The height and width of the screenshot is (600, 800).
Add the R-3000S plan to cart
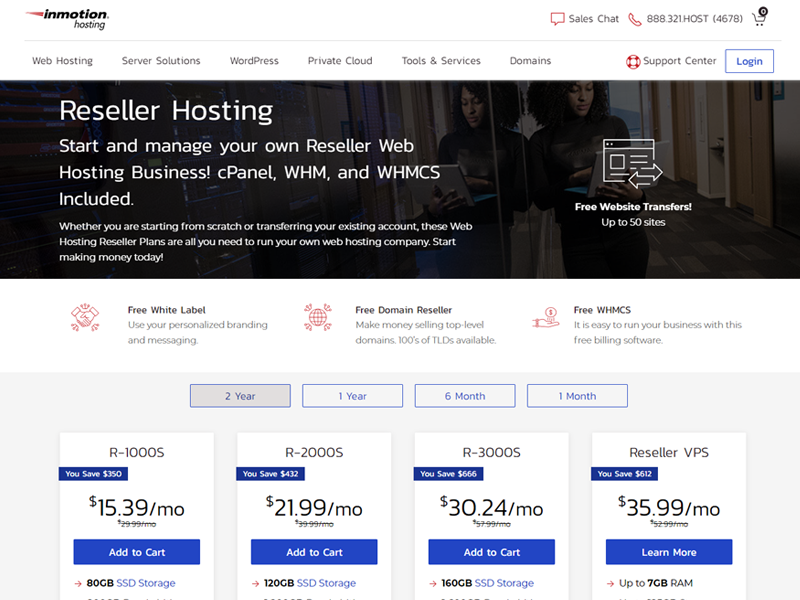(492, 552)
